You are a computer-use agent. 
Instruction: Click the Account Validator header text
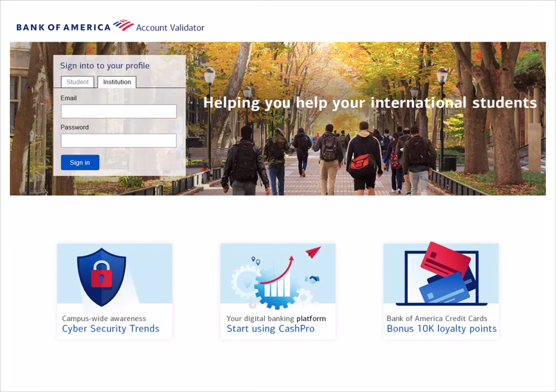pyautogui.click(x=170, y=28)
